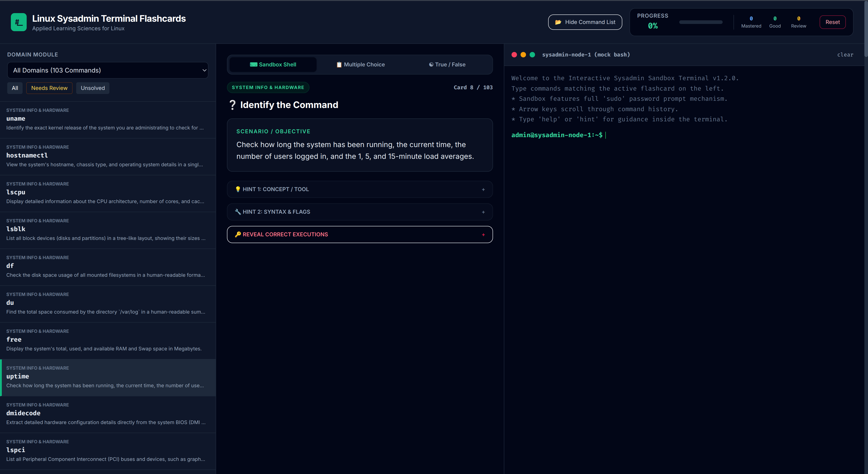This screenshot has width=868, height=474.
Task: Expand Reveal Correct Executions
Action: click(360, 235)
